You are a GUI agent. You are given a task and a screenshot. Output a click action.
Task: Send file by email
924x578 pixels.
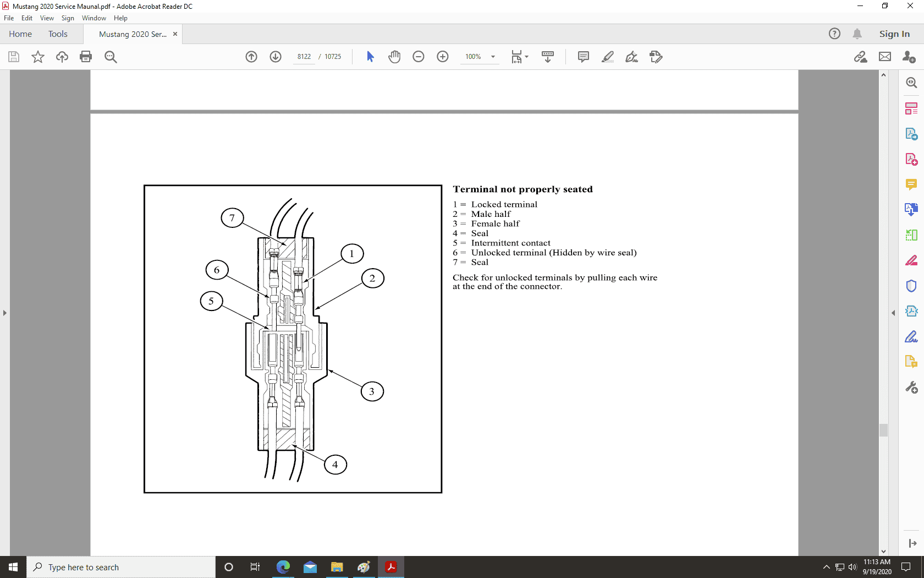click(885, 57)
